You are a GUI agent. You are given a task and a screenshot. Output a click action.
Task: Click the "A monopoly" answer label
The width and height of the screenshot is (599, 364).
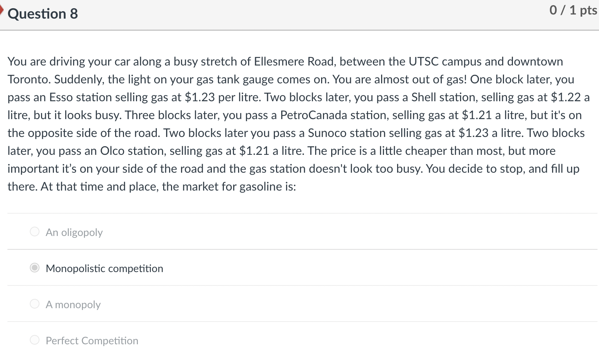[x=73, y=304]
